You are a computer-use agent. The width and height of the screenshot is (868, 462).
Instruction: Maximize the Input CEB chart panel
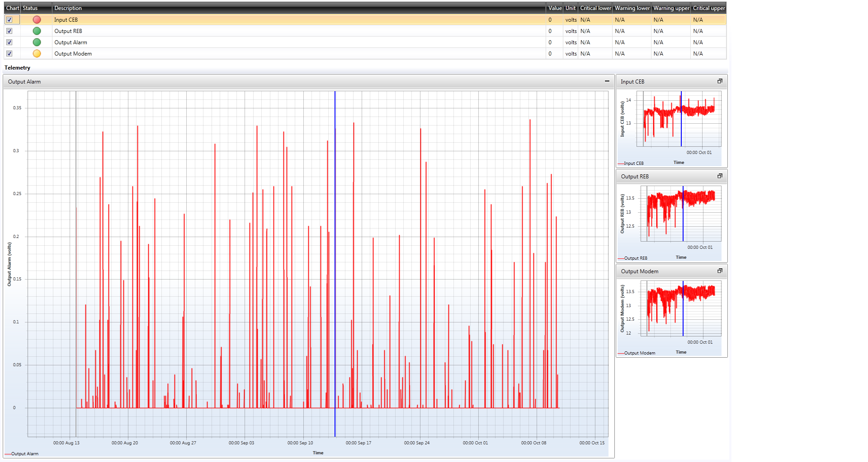[x=720, y=81]
